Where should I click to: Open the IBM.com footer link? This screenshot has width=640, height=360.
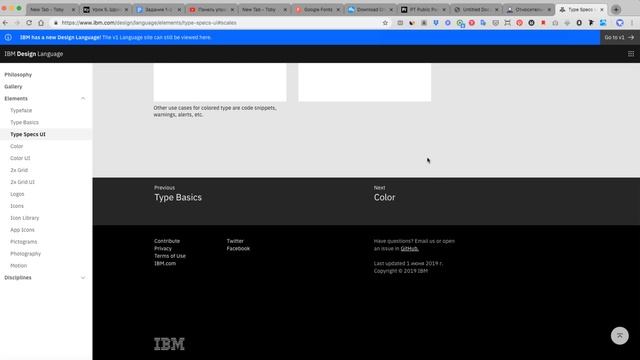(x=165, y=263)
